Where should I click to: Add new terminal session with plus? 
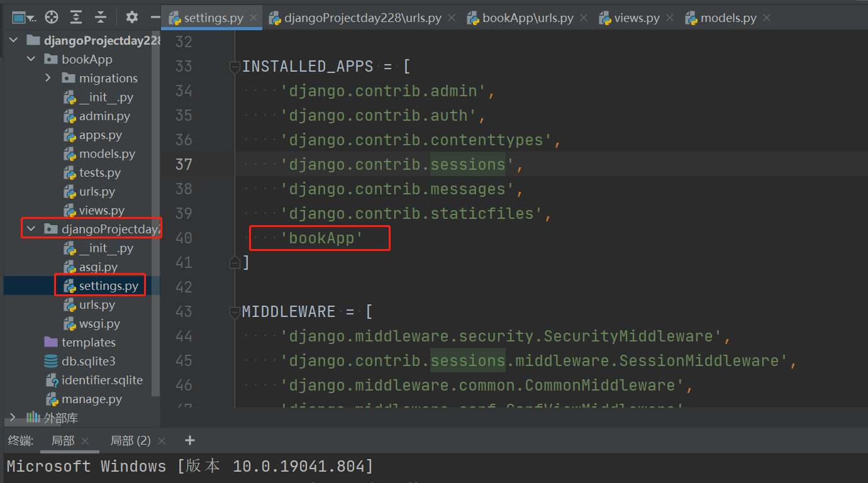(x=190, y=441)
